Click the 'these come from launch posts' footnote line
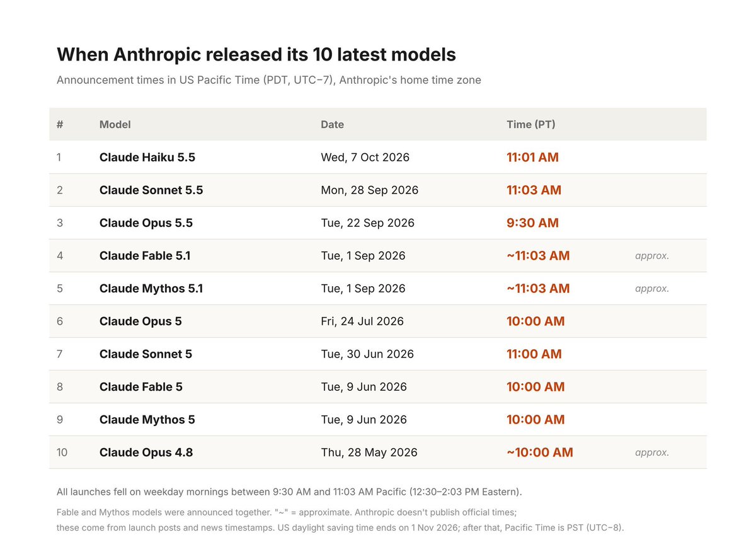This screenshot has height=554, width=756. click(x=340, y=528)
